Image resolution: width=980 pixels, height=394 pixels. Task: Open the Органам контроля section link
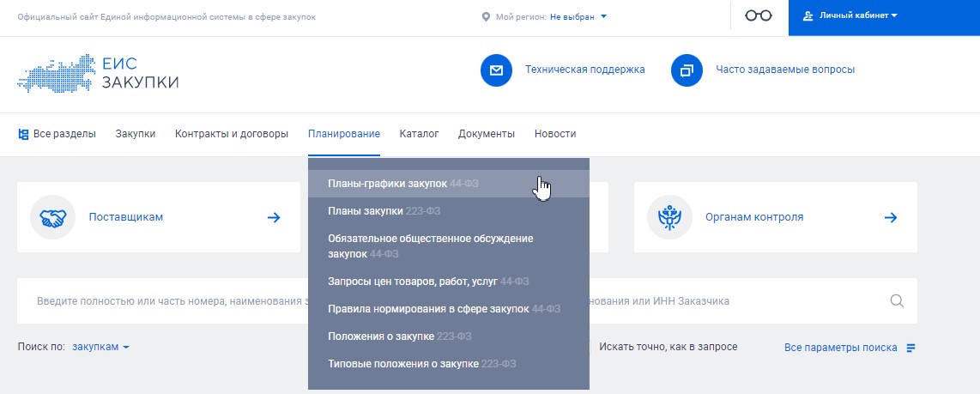click(754, 217)
